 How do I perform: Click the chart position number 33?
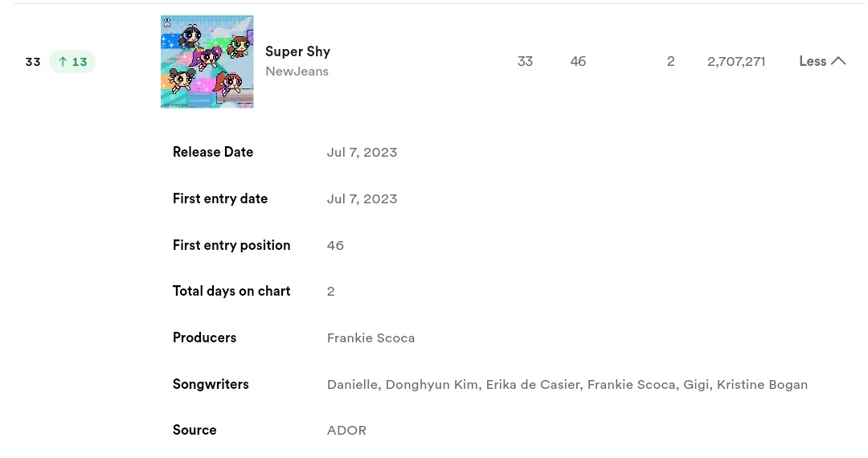pos(33,62)
